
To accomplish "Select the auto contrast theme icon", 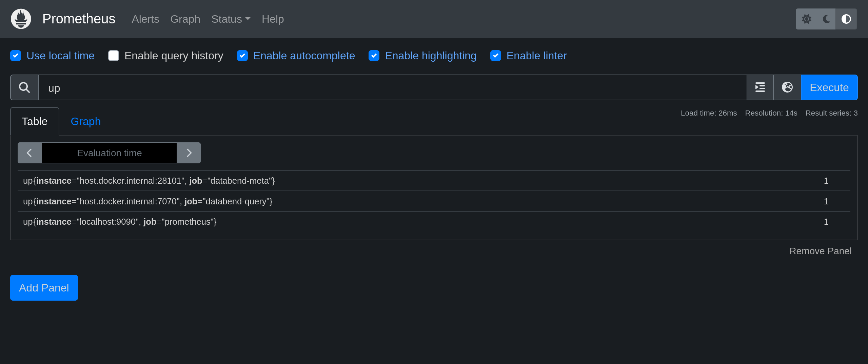I will click(x=846, y=19).
